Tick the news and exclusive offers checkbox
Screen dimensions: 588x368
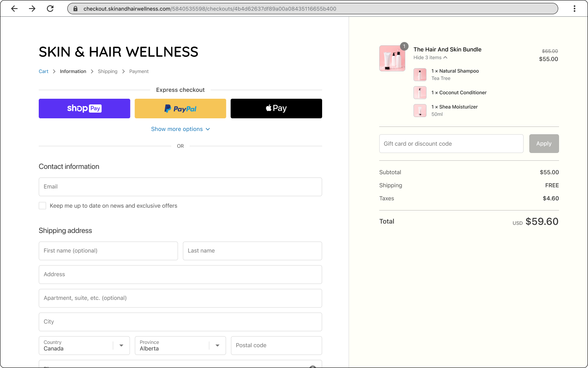(x=42, y=206)
